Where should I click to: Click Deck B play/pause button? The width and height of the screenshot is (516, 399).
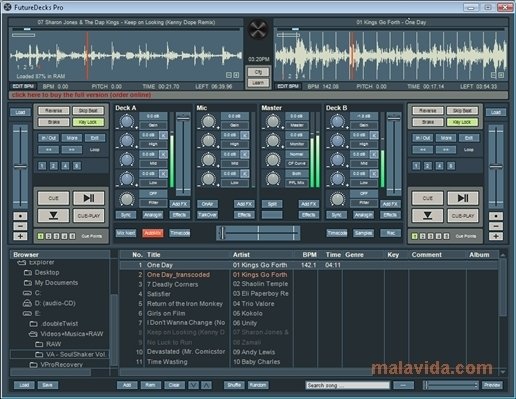(462, 198)
